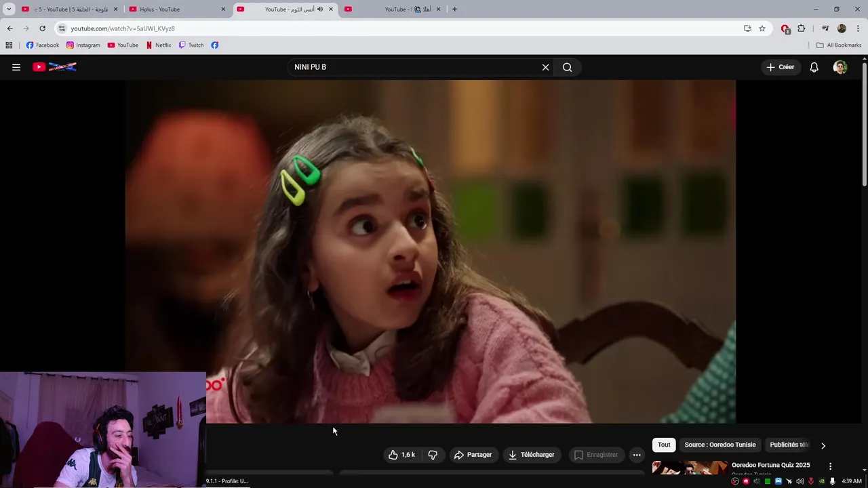Show more filter chips with the right chevron

coord(823,445)
